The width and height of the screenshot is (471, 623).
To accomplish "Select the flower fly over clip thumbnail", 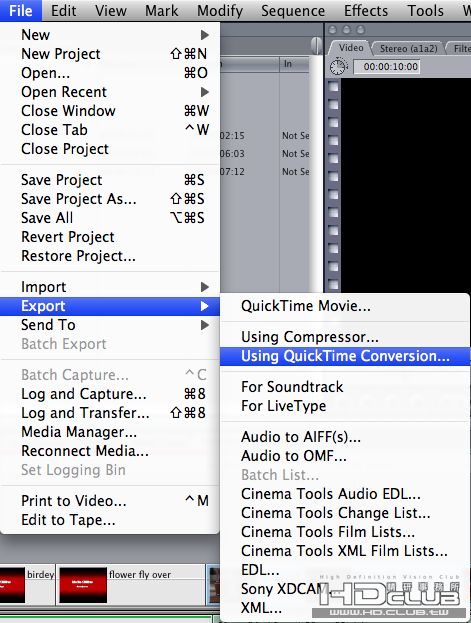I will point(83,585).
